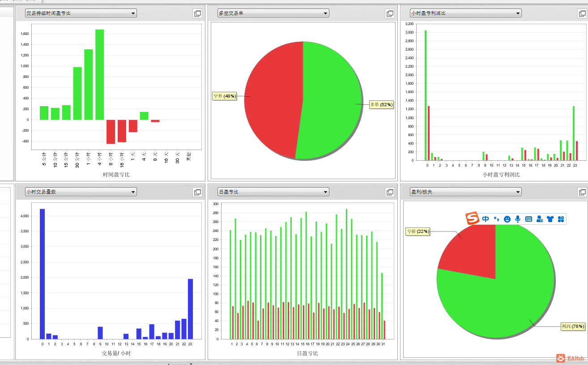Open the 小时交易量数 chart selector dropdown
The image size is (588, 365).
point(81,192)
